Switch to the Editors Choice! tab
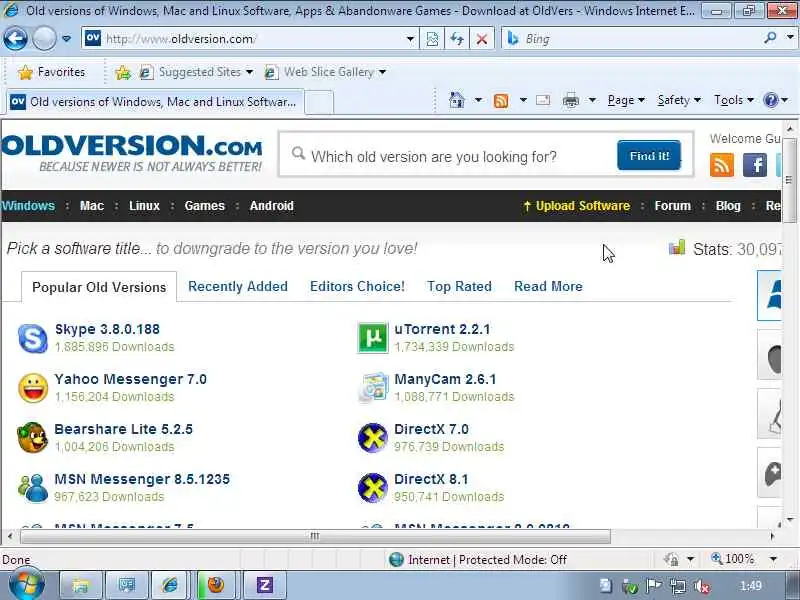The width and height of the screenshot is (800, 600). 357,286
